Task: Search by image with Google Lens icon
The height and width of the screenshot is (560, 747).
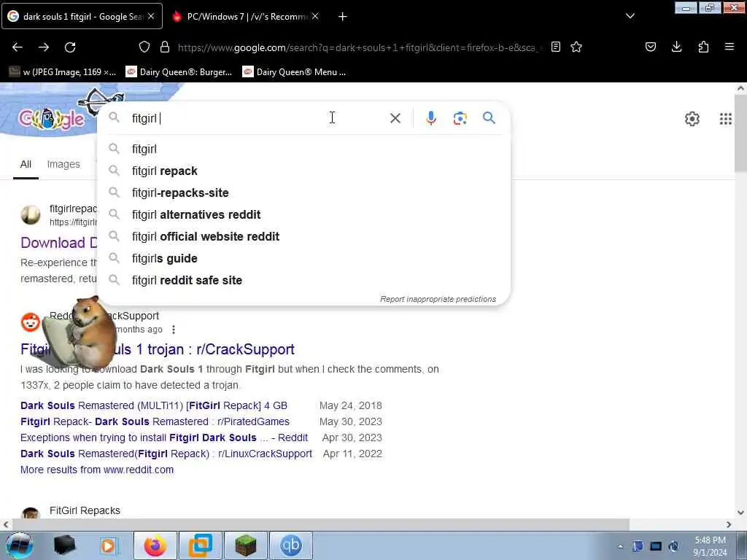Action: 460,118
